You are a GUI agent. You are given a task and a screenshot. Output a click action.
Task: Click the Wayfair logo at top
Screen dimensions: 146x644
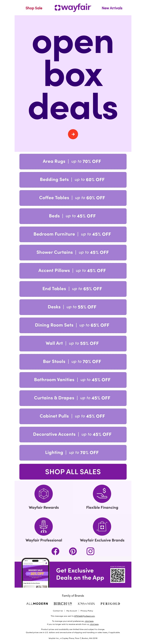click(x=73, y=8)
